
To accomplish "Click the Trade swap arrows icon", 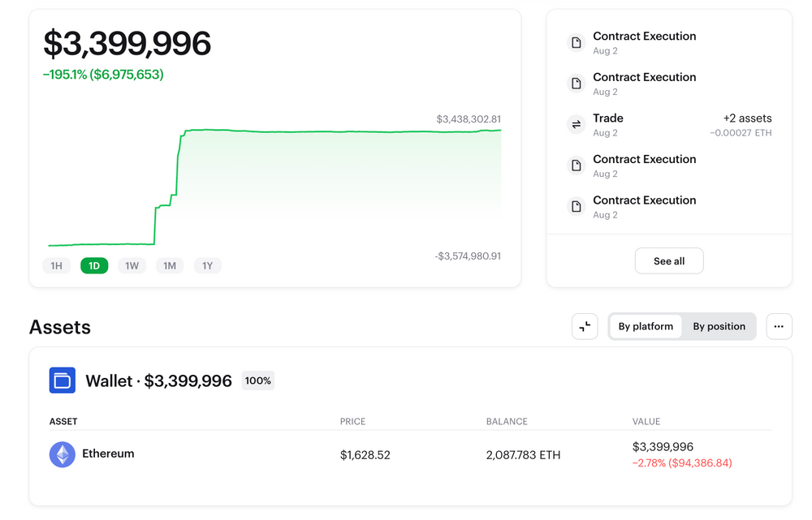I will tap(576, 124).
